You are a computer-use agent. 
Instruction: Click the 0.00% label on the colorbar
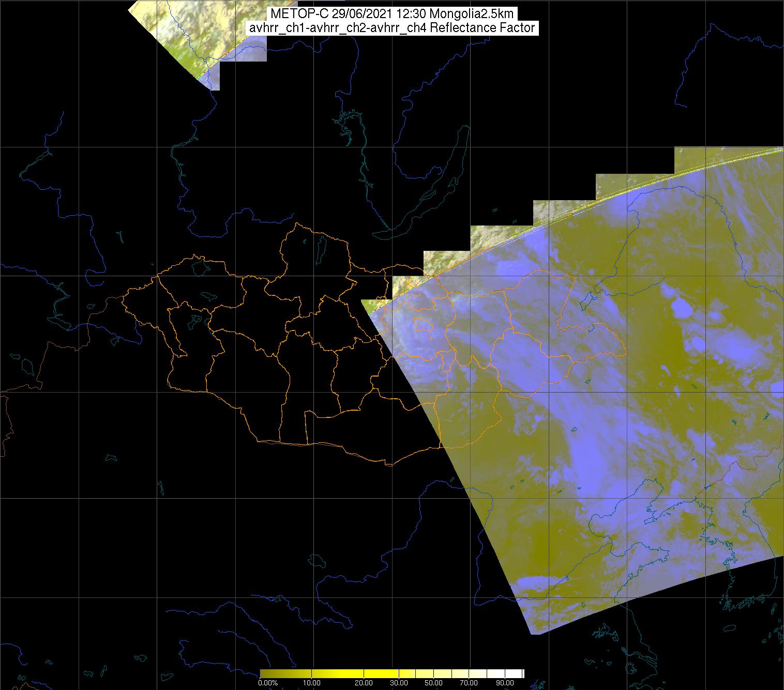point(268,683)
